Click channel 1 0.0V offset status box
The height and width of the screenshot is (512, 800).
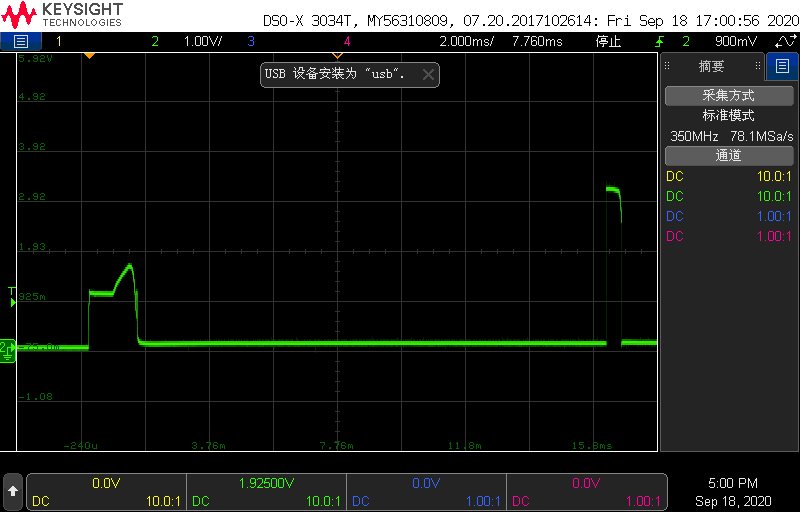pyautogui.click(x=106, y=492)
